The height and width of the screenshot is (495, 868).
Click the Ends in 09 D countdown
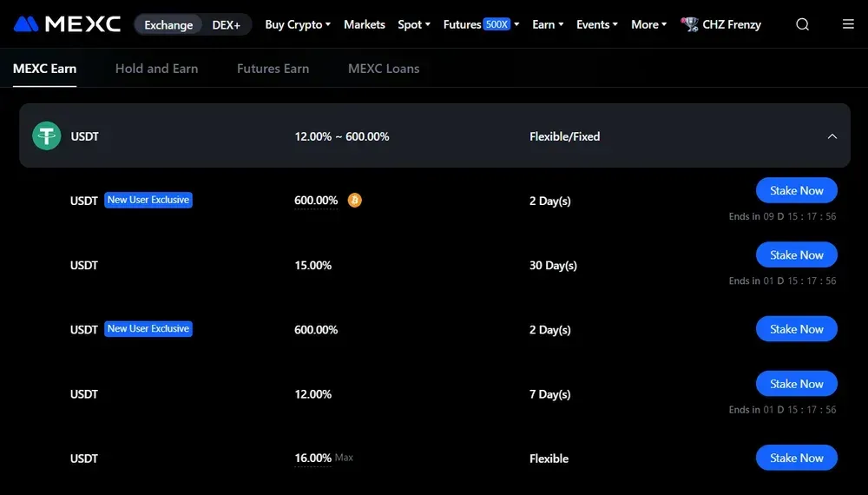coord(782,216)
